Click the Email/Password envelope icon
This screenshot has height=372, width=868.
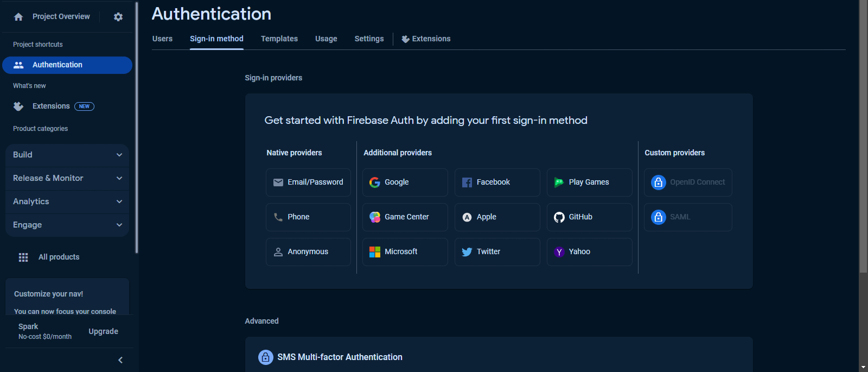(278, 182)
